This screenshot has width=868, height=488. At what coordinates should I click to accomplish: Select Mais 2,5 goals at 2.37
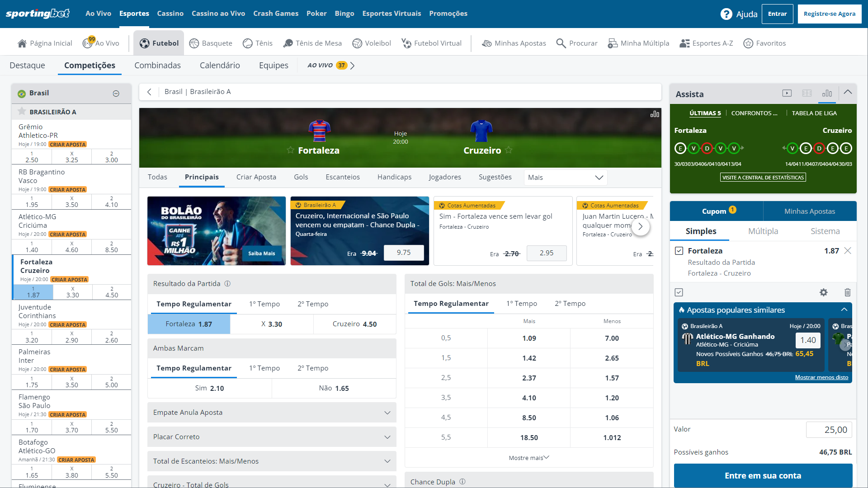pyautogui.click(x=529, y=378)
